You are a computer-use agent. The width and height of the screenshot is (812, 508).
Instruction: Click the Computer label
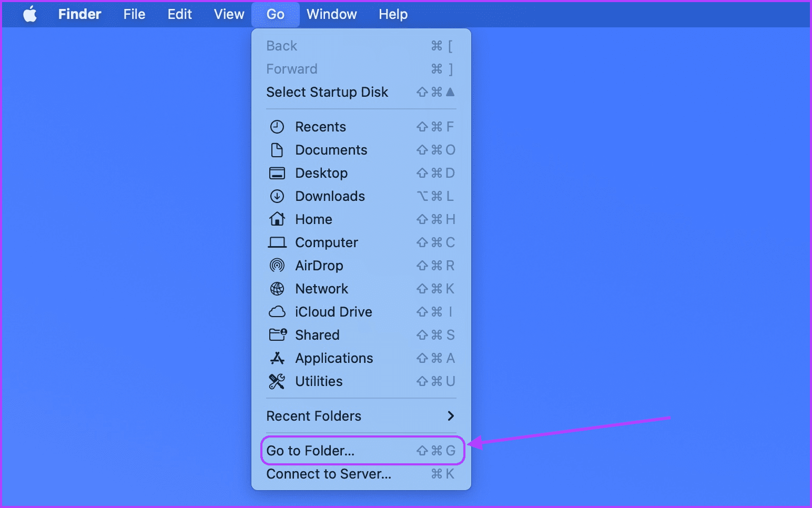[x=327, y=242]
